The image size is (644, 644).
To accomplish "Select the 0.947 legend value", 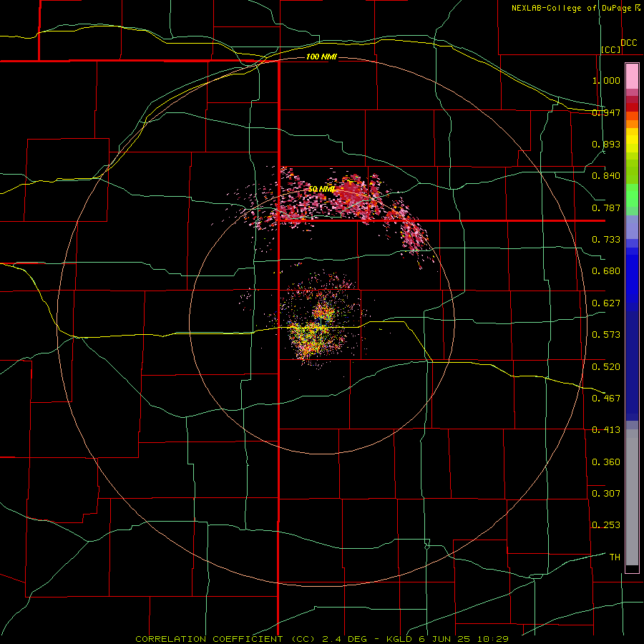I will pos(606,112).
